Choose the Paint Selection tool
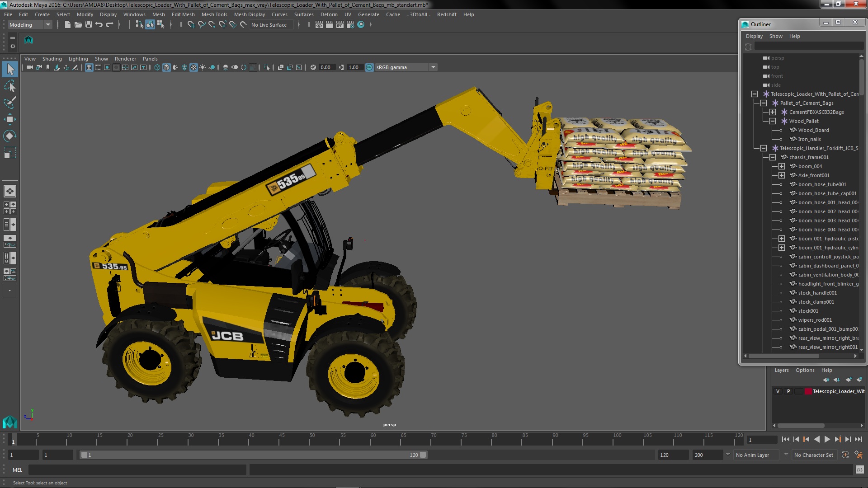This screenshot has height=488, width=868. 10,103
